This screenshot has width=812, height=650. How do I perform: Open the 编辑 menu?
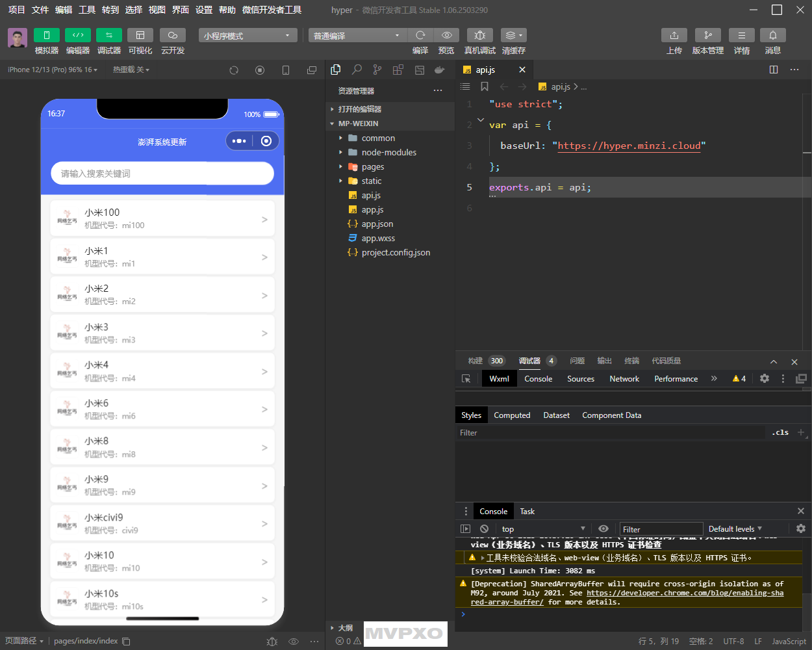(64, 10)
